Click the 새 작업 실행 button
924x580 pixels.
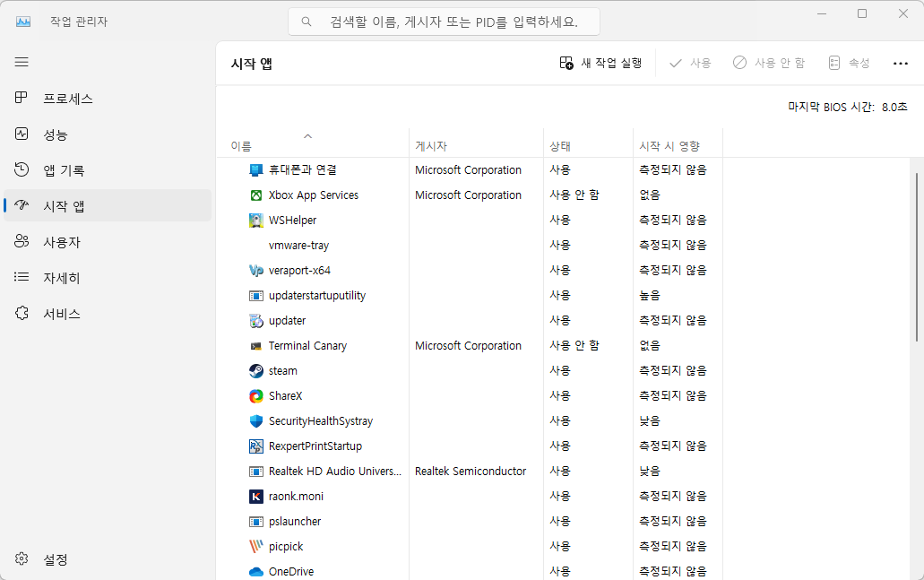(600, 62)
